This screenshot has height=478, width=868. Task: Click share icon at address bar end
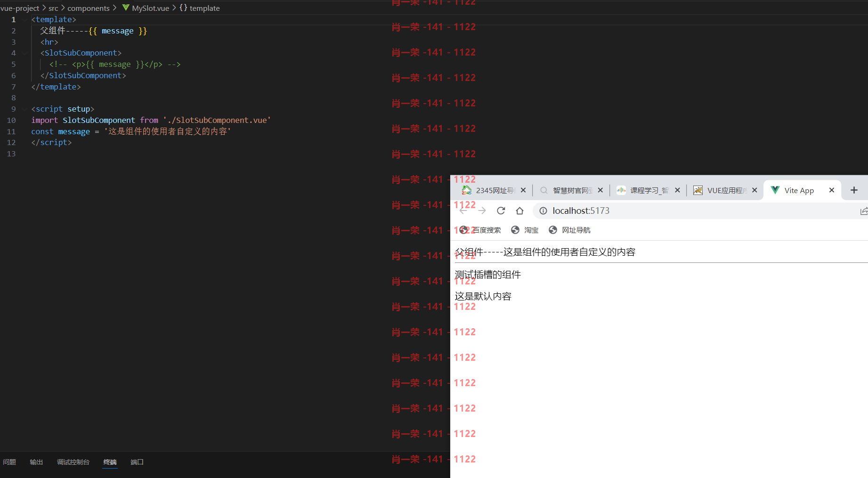[864, 211]
